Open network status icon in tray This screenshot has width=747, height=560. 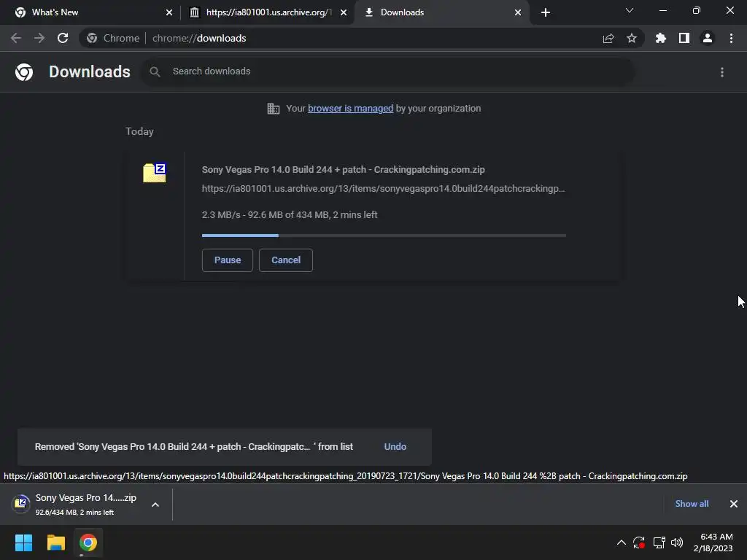[659, 542]
